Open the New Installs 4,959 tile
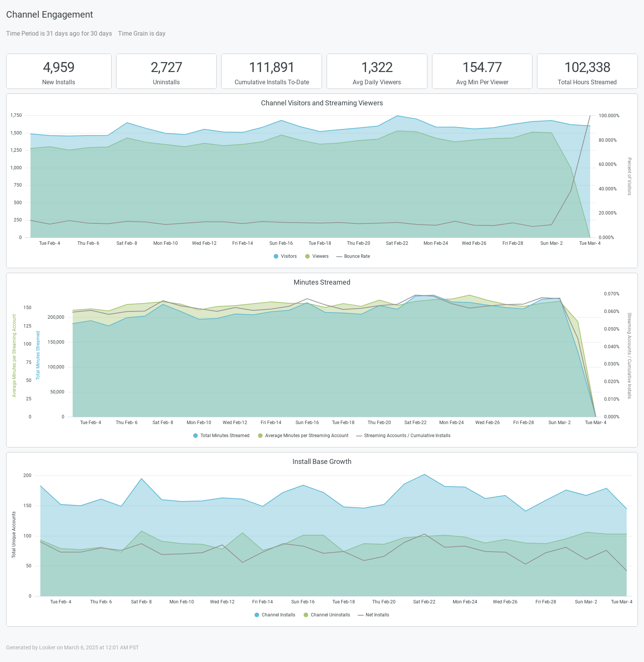The width and height of the screenshot is (644, 662). pyautogui.click(x=59, y=71)
